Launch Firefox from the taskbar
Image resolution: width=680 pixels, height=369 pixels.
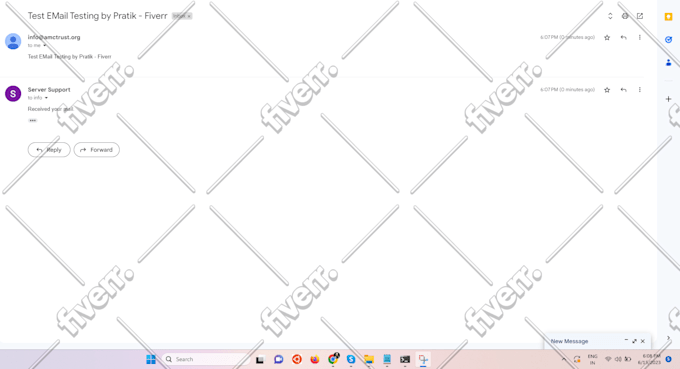pos(315,359)
